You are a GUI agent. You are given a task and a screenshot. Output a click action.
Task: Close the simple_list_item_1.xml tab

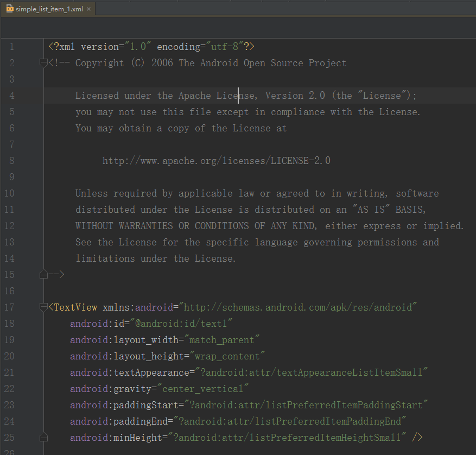click(x=88, y=9)
